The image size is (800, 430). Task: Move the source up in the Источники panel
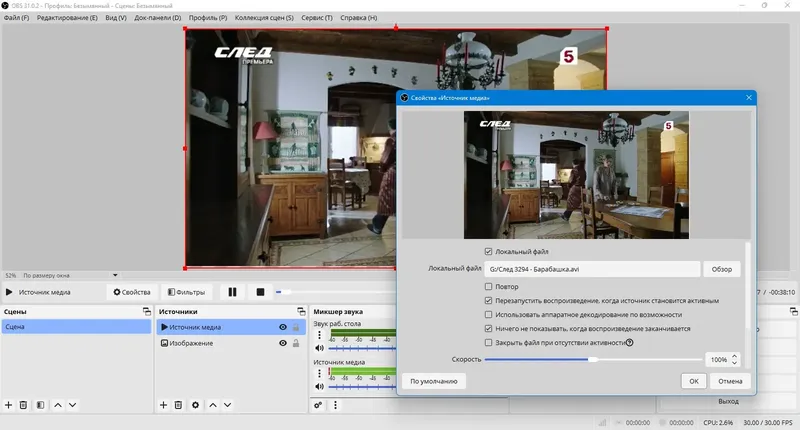(213, 405)
